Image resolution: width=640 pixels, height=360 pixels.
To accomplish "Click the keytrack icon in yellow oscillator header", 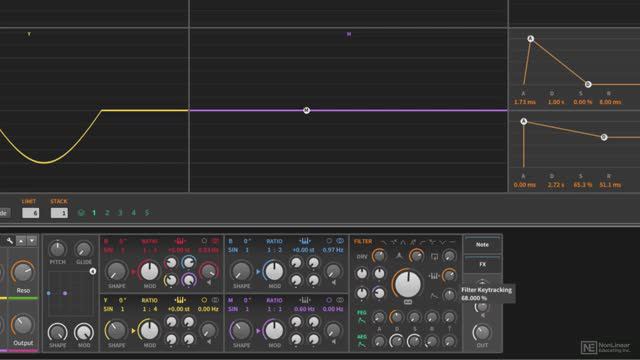I will coord(180,300).
